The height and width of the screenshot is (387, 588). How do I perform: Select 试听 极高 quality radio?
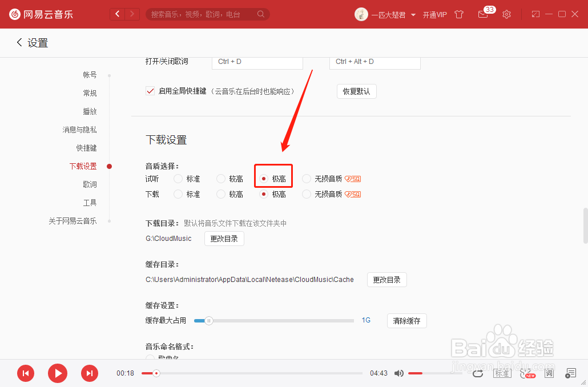[x=264, y=179]
